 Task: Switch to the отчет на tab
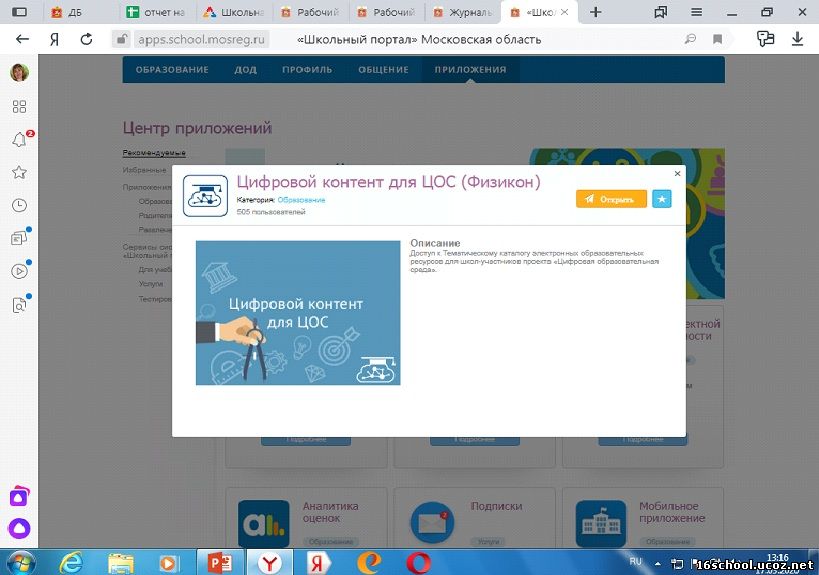(x=157, y=13)
